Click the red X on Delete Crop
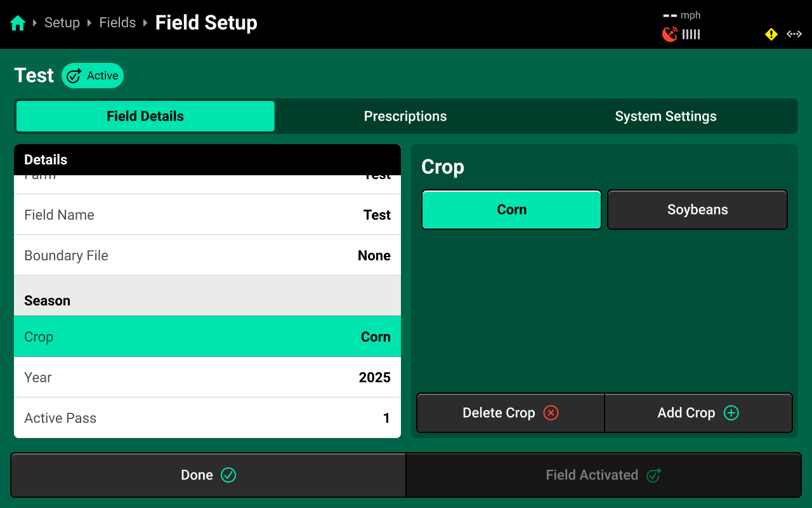This screenshot has height=508, width=812. pos(551,413)
